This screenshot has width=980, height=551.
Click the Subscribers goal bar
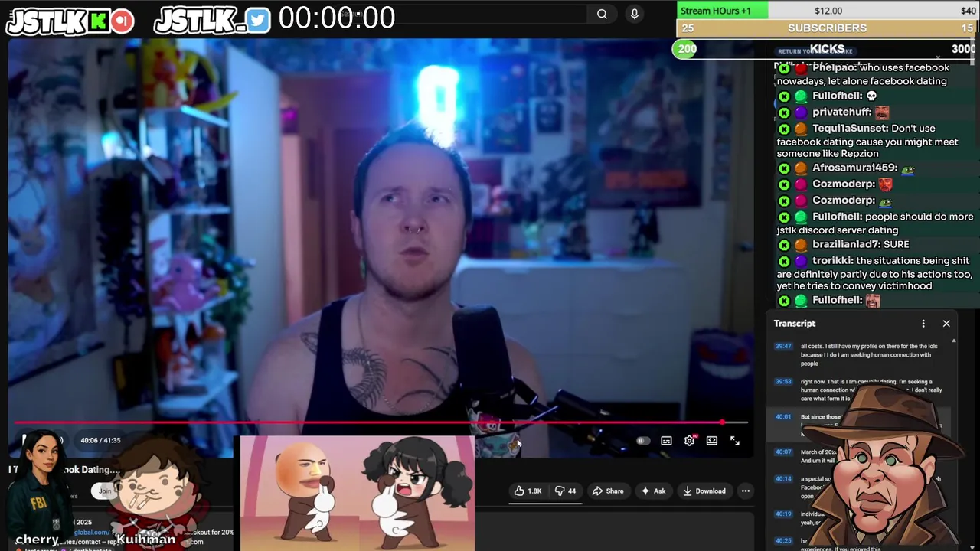828,28
